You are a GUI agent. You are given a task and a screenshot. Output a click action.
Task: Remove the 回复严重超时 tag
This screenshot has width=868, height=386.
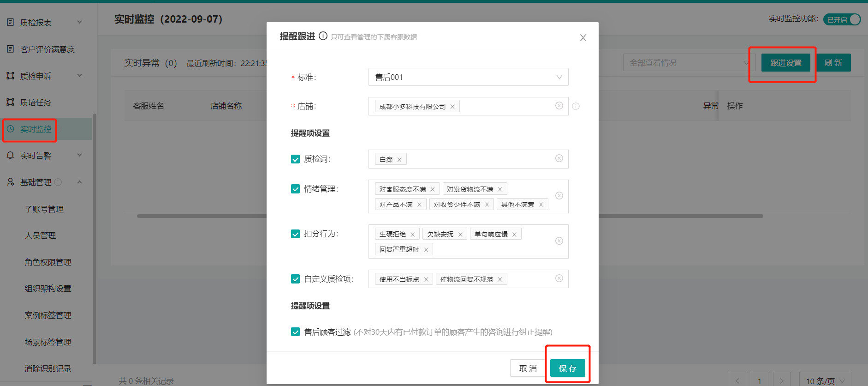(426, 250)
